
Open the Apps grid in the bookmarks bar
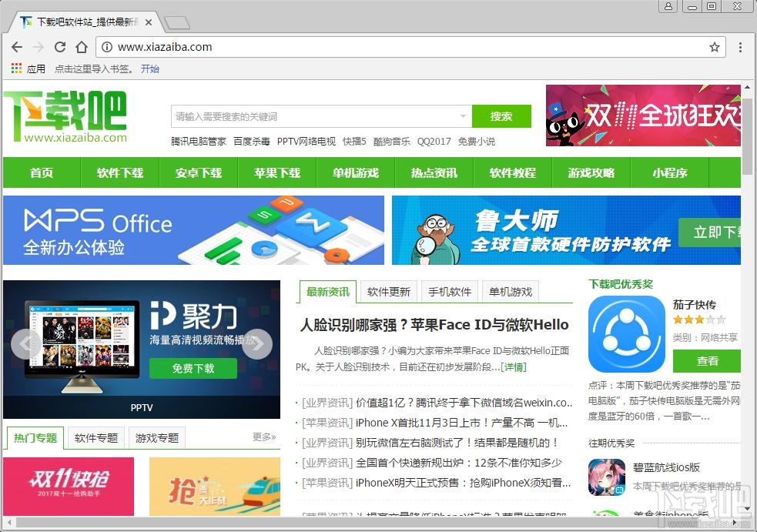pos(16,69)
